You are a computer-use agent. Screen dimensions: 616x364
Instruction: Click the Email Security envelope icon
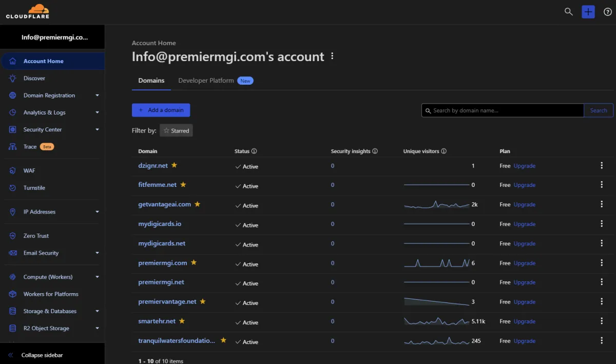(x=13, y=253)
